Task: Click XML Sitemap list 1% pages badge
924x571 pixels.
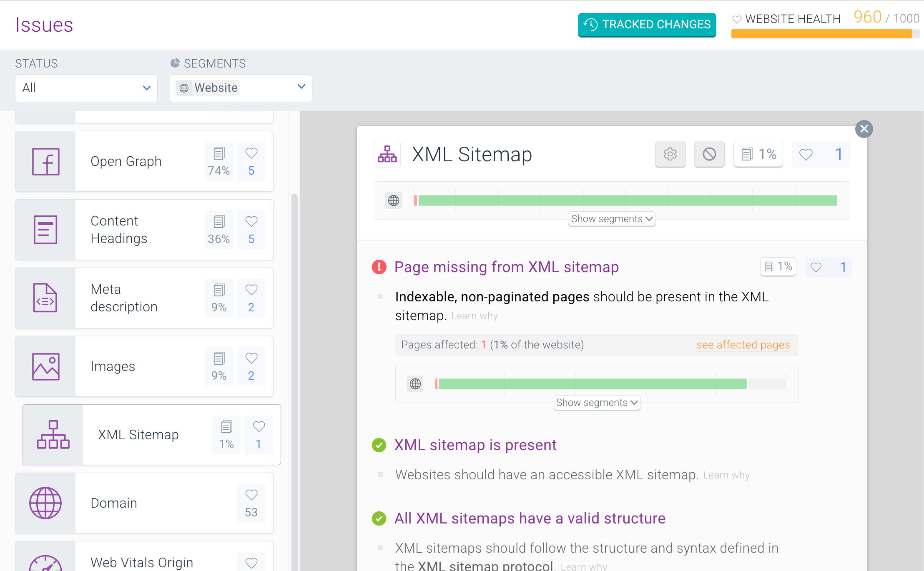Action: pyautogui.click(x=226, y=435)
